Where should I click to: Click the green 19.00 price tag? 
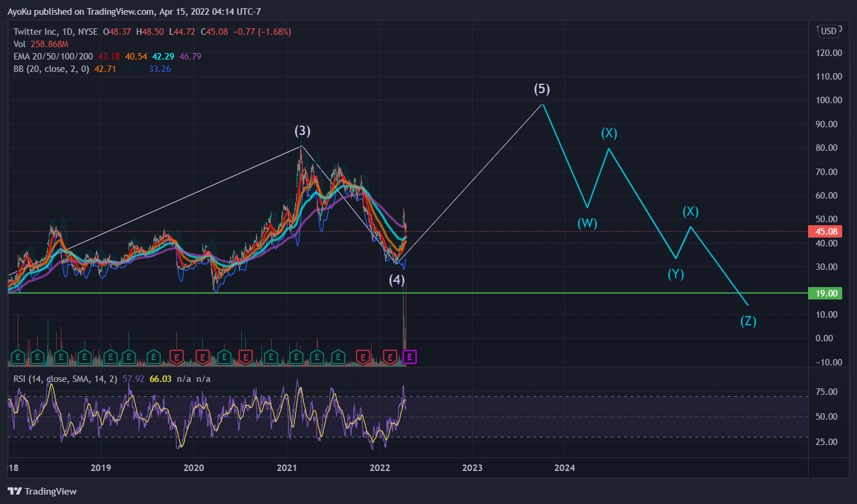tap(826, 293)
